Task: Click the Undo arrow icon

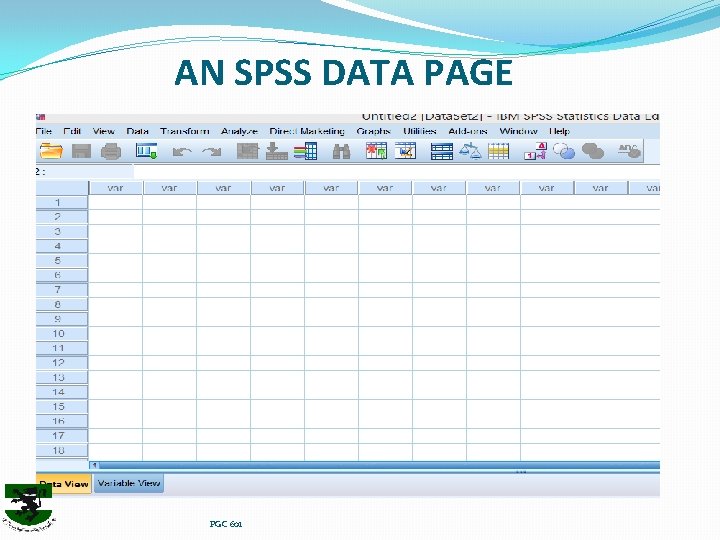Action: (x=182, y=152)
